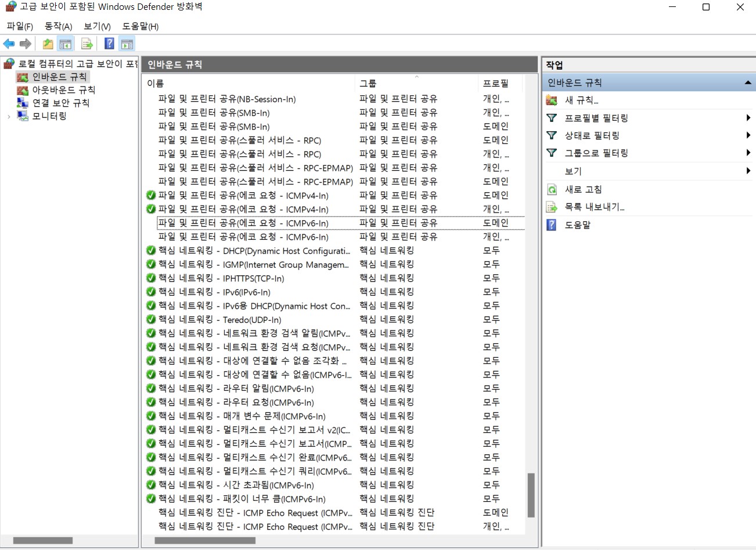This screenshot has height=550, width=756.
Task: Open the 그룹으로 필터링 submenu arrow
Action: 748,153
